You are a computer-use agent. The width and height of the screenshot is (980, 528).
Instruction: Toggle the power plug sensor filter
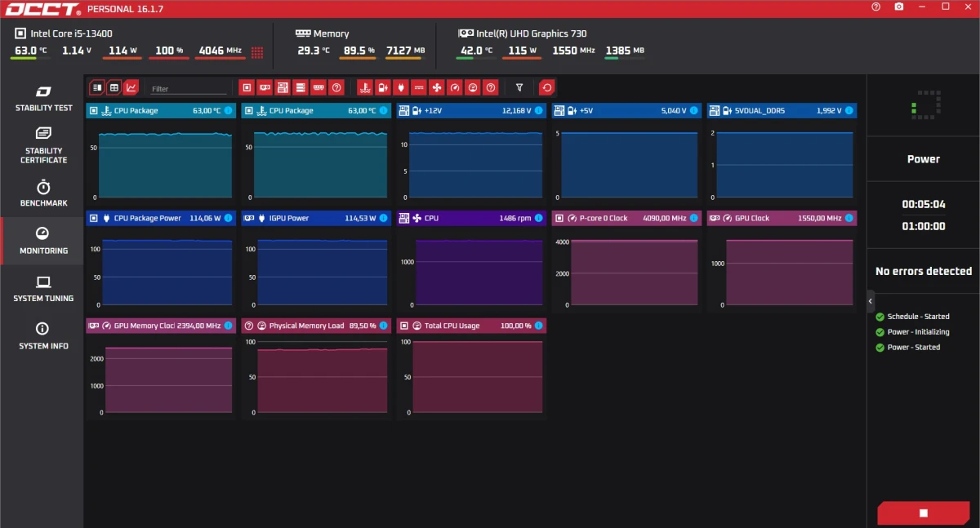[401, 87]
